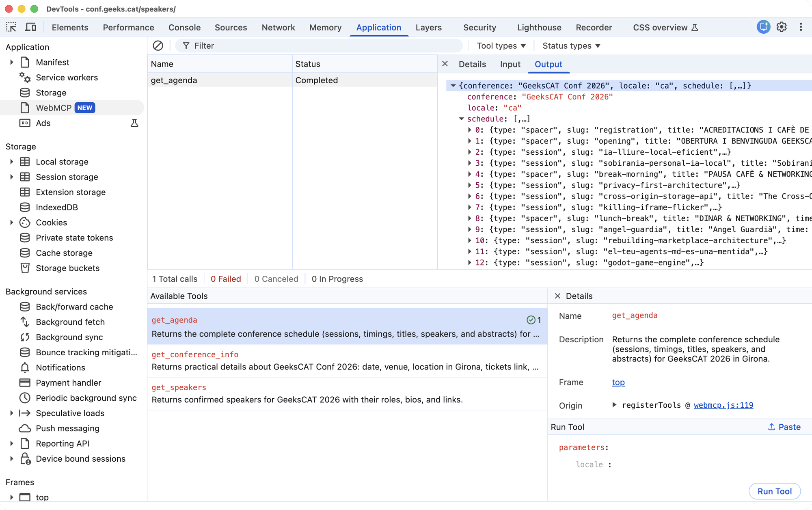Expand schedule entry 0 registration
The image size is (812, 510).
point(470,130)
